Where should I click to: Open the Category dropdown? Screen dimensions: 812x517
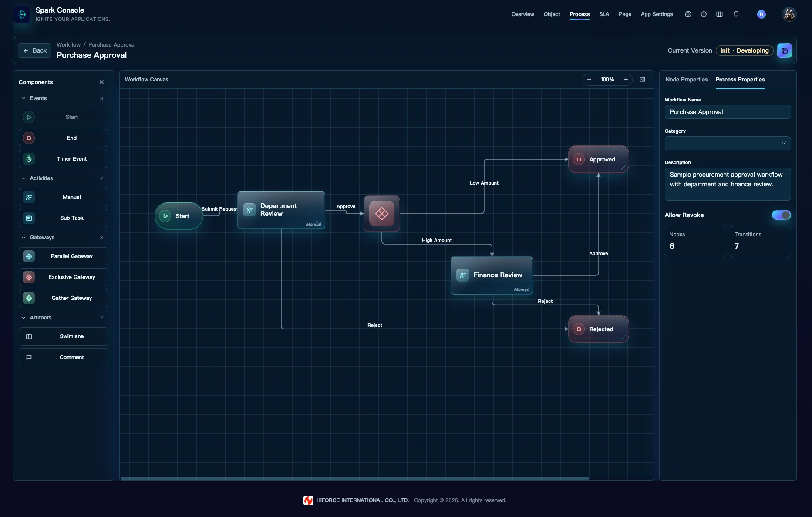click(x=728, y=143)
